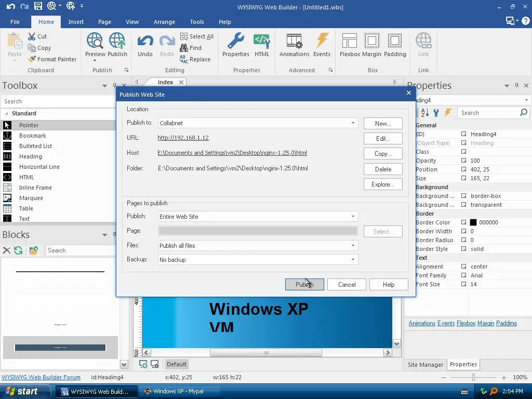Image resolution: width=532 pixels, height=399 pixels.
Task: Open the http://192.168.1.12 URL link
Action: (x=183, y=138)
